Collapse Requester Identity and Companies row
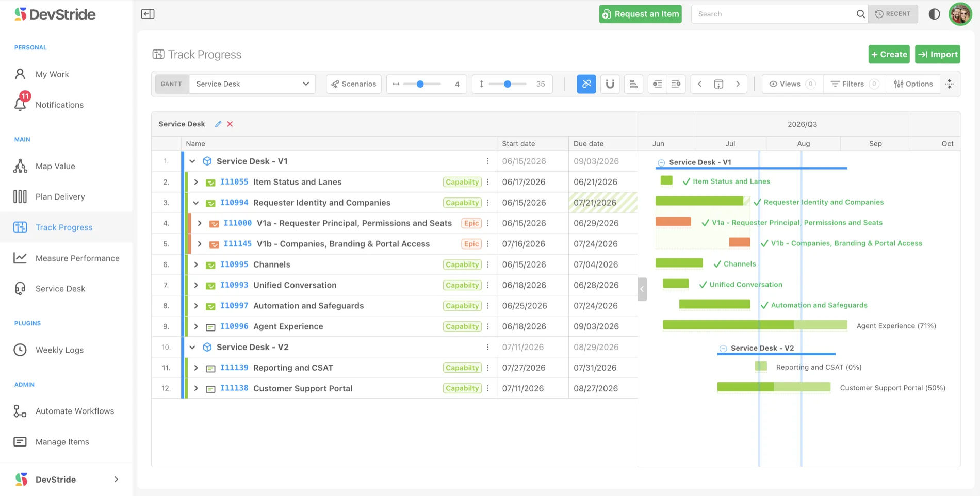The width and height of the screenshot is (980, 496). [x=196, y=203]
